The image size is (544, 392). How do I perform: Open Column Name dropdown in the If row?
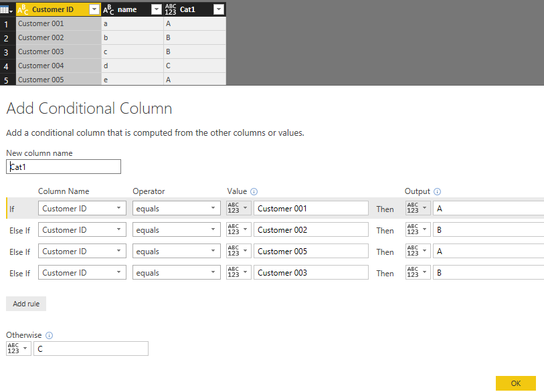(82, 209)
